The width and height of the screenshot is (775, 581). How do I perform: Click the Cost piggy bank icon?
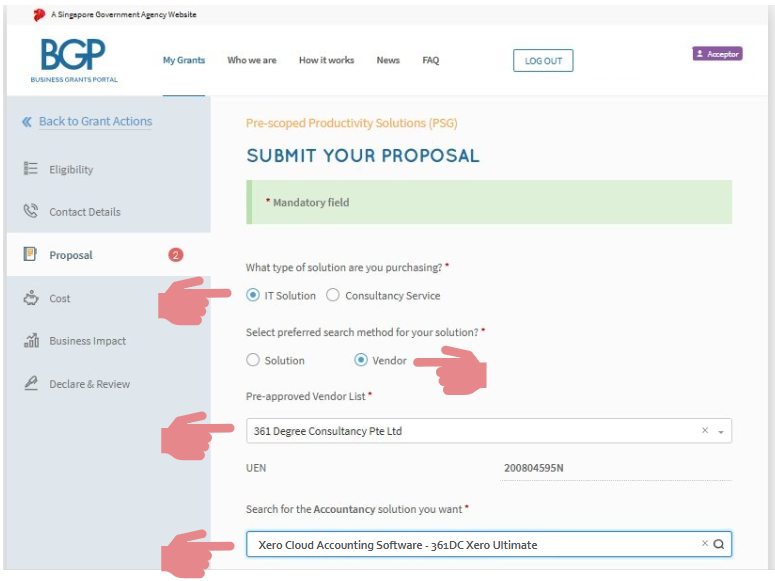pyautogui.click(x=31, y=298)
